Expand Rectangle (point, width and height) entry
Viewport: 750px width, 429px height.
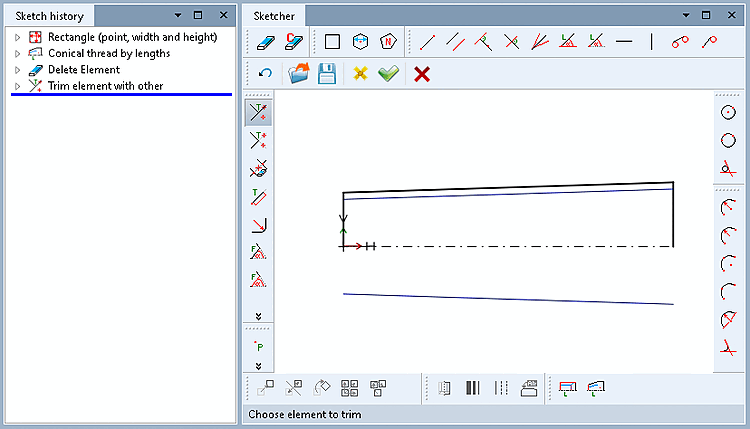[x=18, y=37]
